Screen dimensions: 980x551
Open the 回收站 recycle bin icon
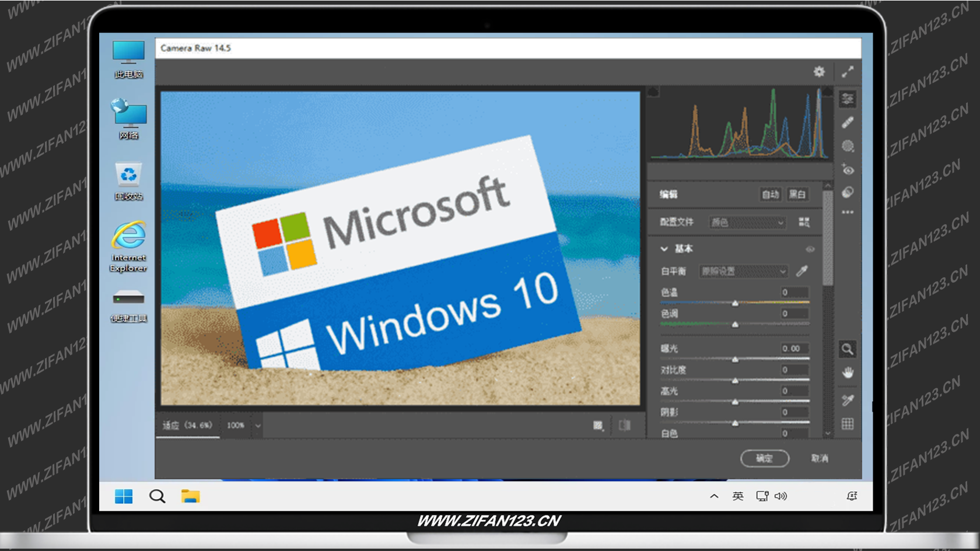[128, 181]
